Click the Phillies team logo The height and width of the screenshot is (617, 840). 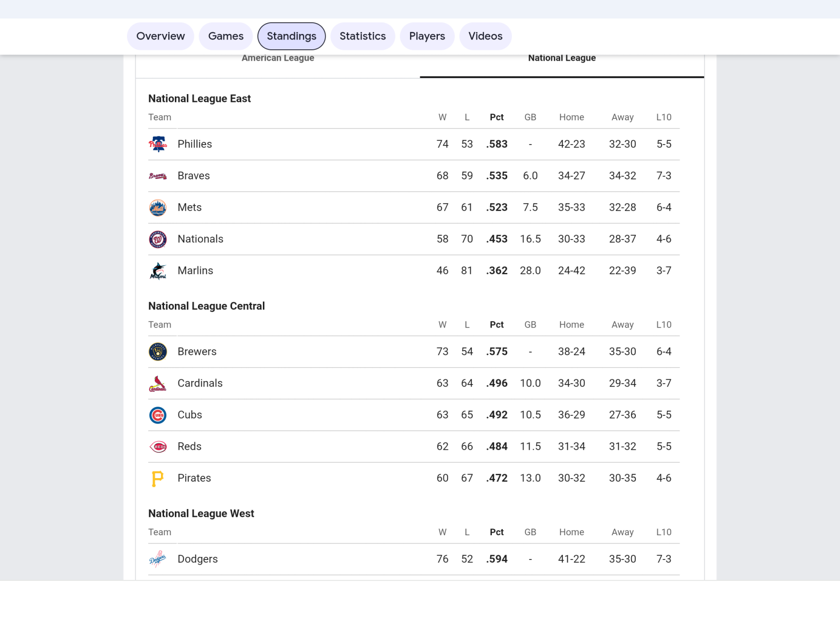[158, 144]
